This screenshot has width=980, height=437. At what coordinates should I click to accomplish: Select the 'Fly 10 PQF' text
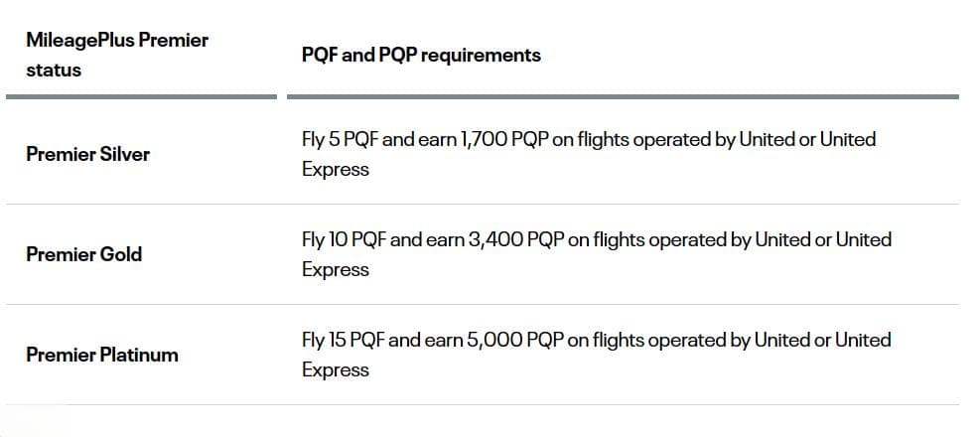pos(344,239)
